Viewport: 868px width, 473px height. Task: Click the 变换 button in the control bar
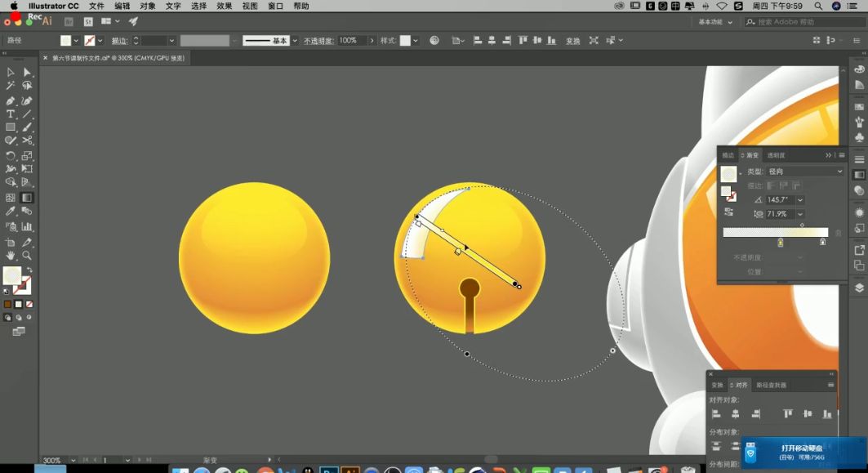573,41
